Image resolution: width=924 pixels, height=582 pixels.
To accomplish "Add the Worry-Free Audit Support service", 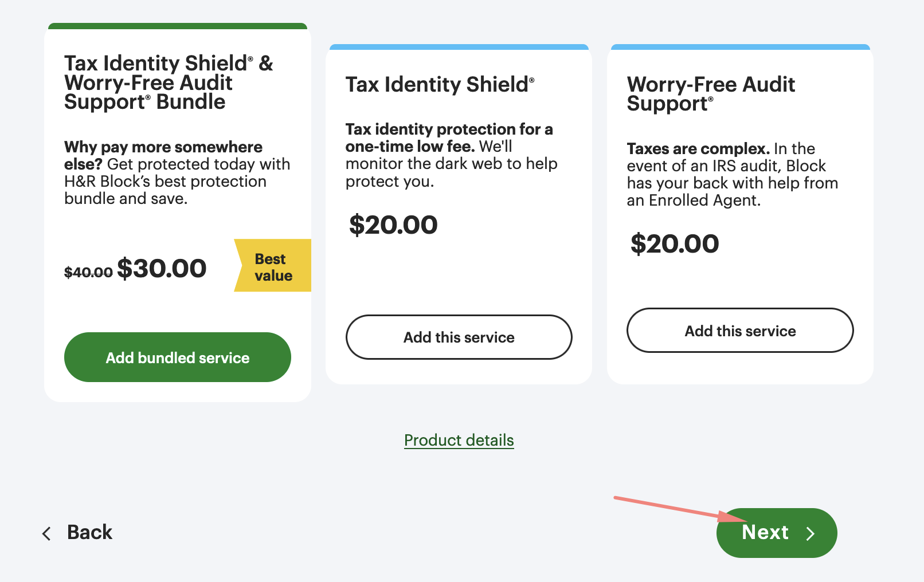I will [x=740, y=331].
